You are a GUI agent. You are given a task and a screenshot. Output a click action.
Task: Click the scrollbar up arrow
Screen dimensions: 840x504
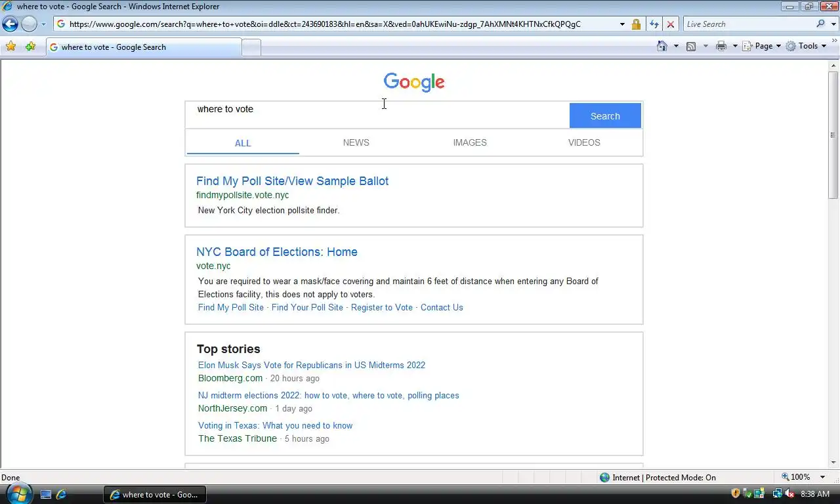point(833,65)
